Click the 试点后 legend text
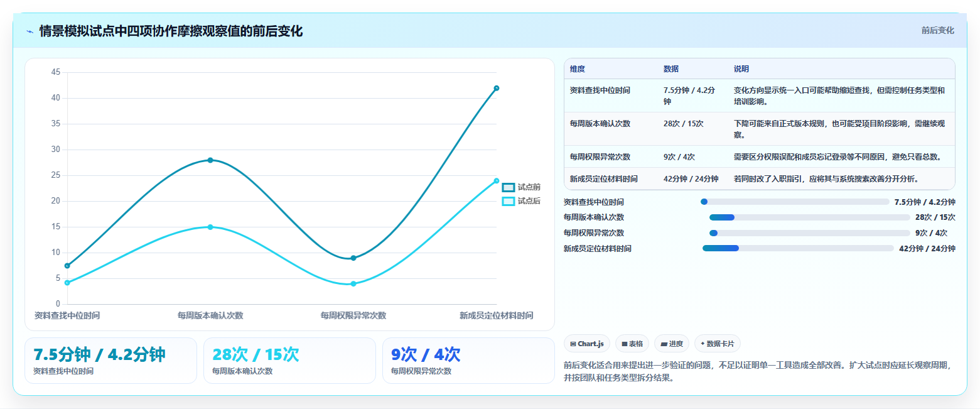Viewport: 980px width, 409px height. 529,201
